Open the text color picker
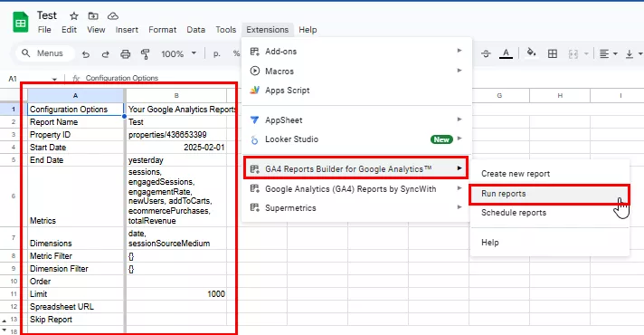This screenshot has height=335, width=644. [506, 53]
